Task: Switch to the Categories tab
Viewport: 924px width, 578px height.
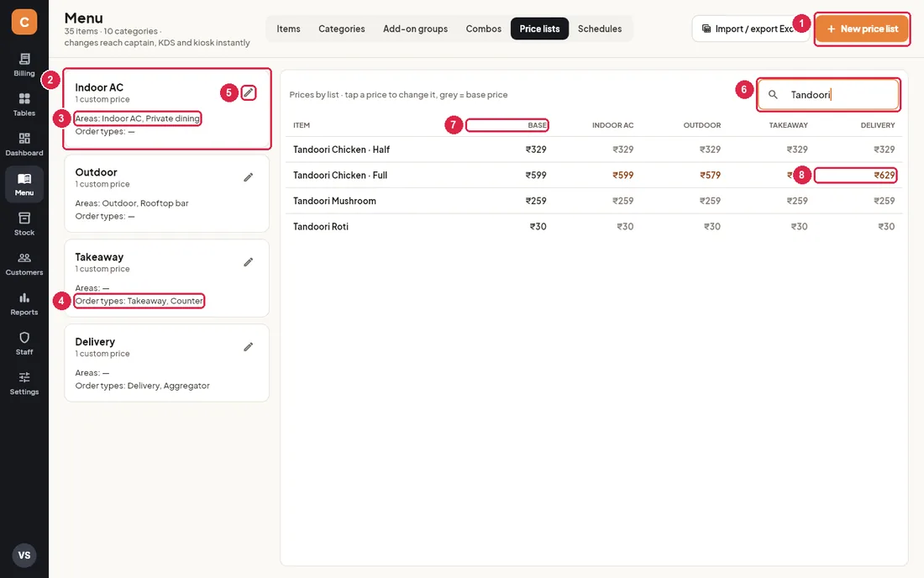Action: (342, 29)
